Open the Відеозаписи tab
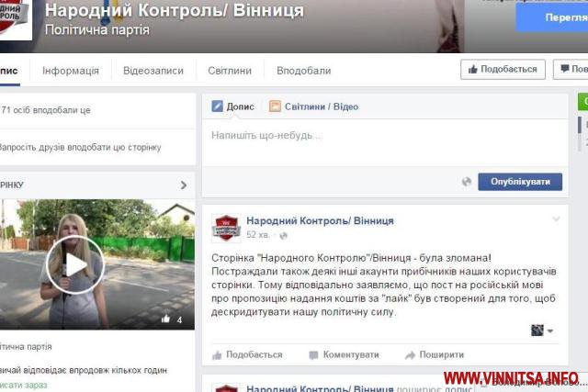The height and width of the screenshot is (392, 588). [x=153, y=71]
